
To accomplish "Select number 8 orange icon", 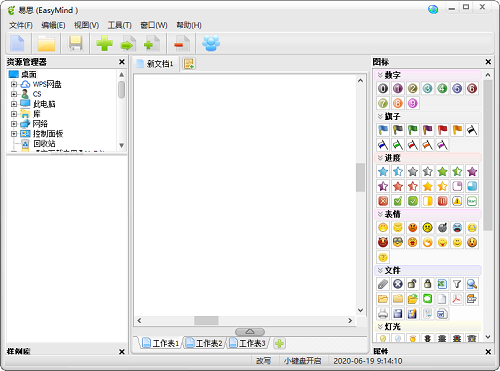I will pos(398,103).
